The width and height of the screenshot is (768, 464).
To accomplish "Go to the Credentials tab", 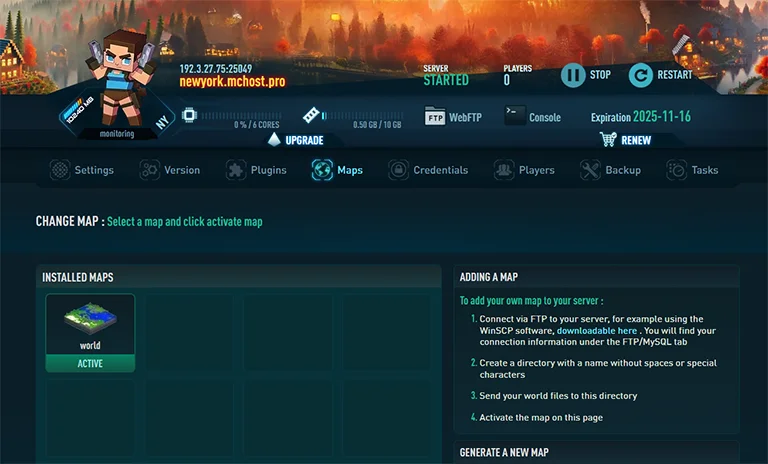I will click(428, 170).
